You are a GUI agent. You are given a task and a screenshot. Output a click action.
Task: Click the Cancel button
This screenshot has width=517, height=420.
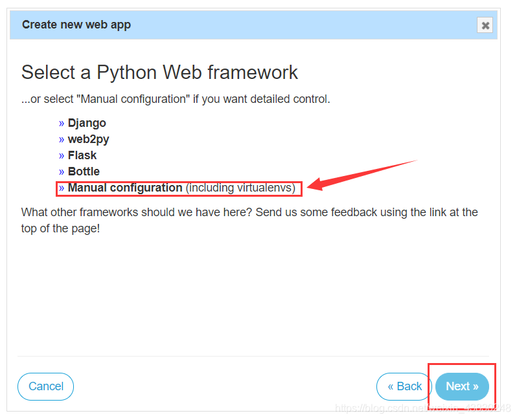[45, 386]
